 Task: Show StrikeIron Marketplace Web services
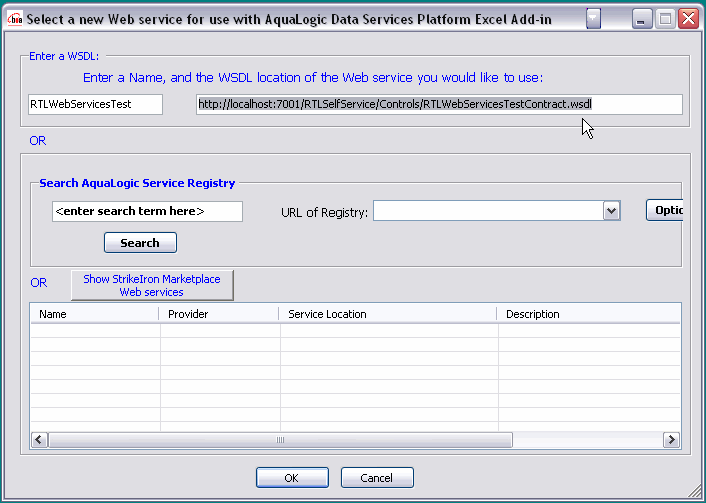152,285
